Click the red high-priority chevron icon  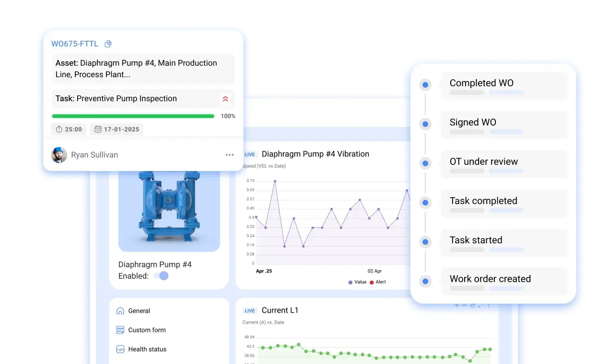coord(225,99)
